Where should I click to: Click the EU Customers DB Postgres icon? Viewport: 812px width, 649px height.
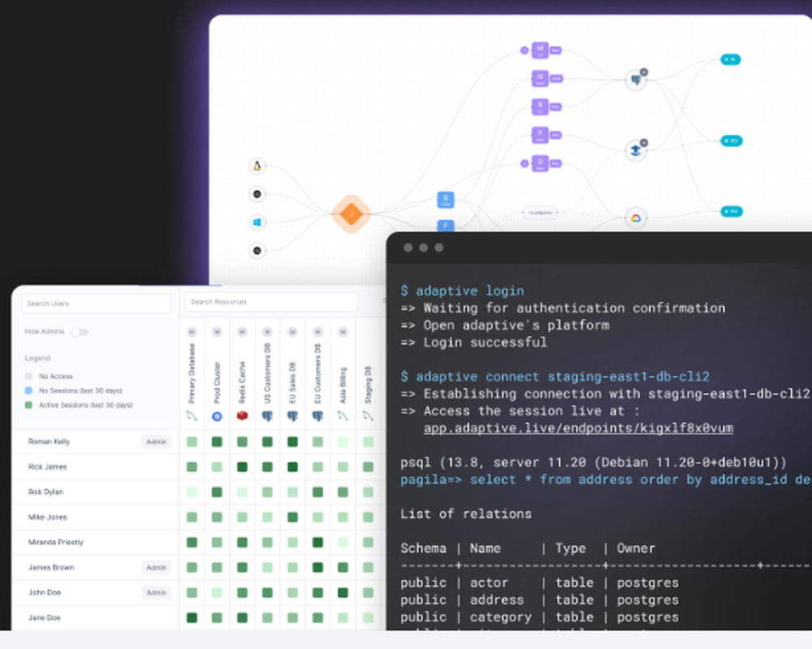coord(317,416)
